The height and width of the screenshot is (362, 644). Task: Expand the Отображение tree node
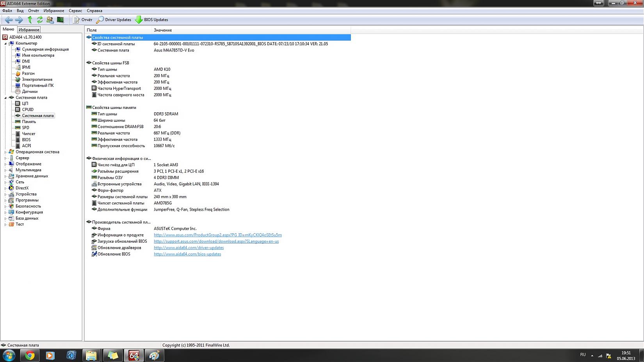[x=5, y=164]
